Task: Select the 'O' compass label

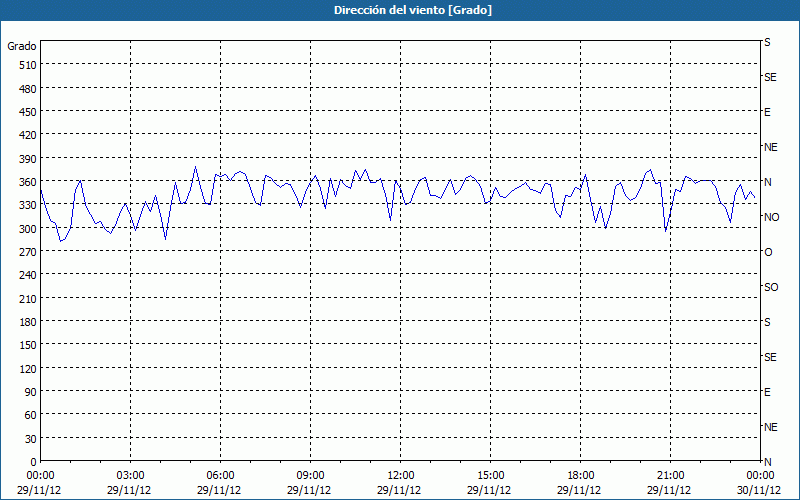Action: tap(768, 252)
